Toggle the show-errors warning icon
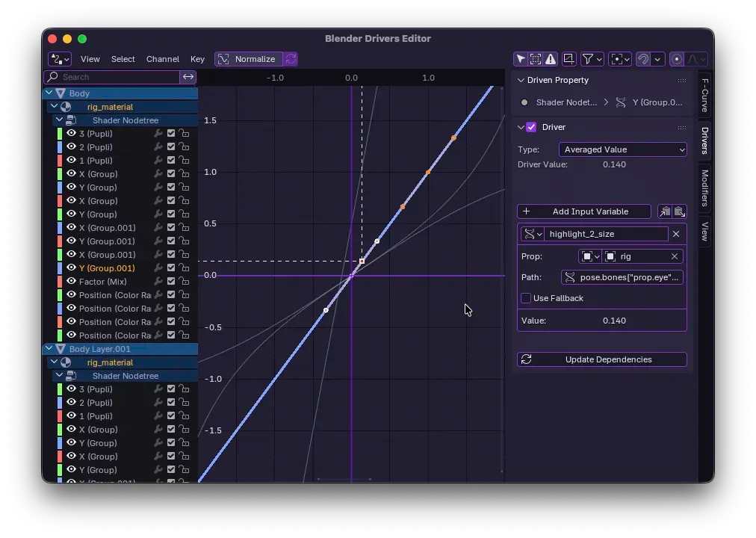The height and width of the screenshot is (538, 756). 551,59
